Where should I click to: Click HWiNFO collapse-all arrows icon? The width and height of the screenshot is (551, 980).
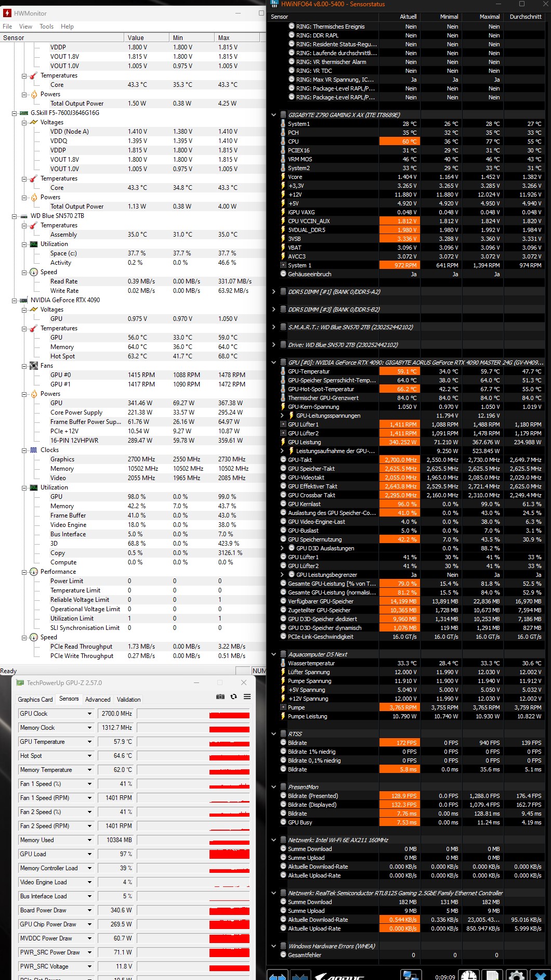(300, 975)
